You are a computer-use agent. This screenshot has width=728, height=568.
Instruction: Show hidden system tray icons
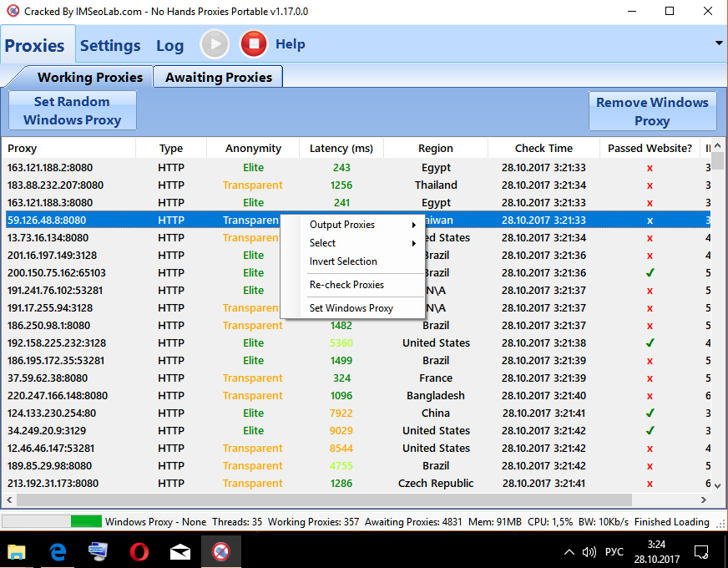569,552
